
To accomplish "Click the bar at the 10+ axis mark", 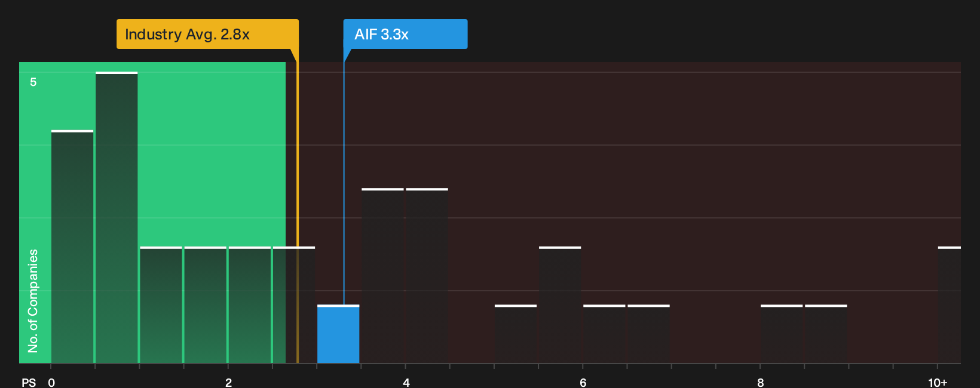I will 950,305.
